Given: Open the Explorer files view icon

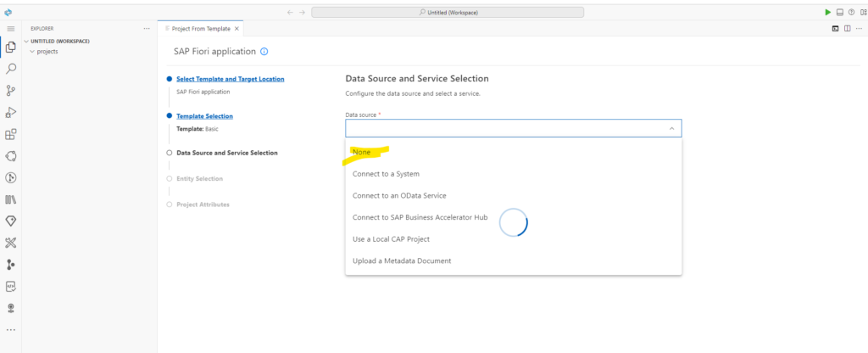Looking at the screenshot, I should [10, 48].
